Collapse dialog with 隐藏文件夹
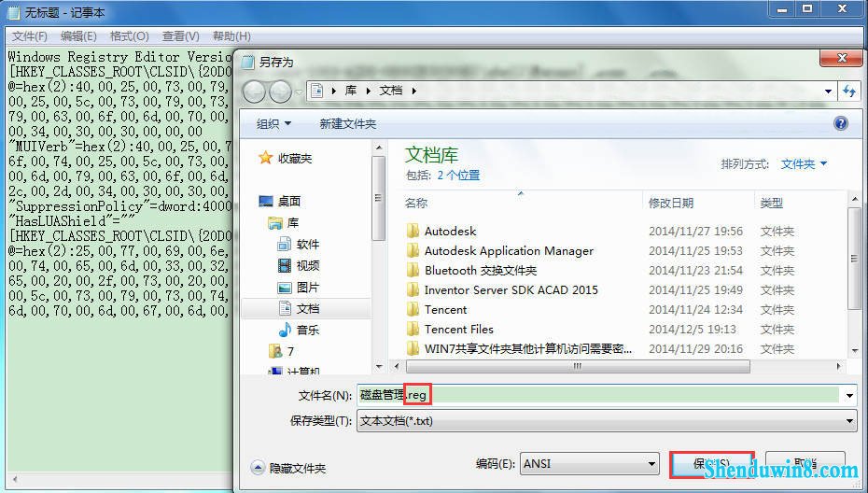The width and height of the screenshot is (868, 493). coord(288,468)
